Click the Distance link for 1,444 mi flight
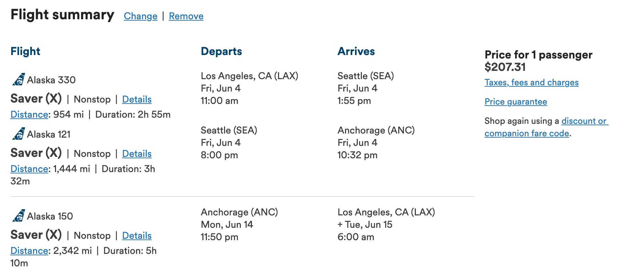Image resolution: width=644 pixels, height=278 pixels. 29,169
